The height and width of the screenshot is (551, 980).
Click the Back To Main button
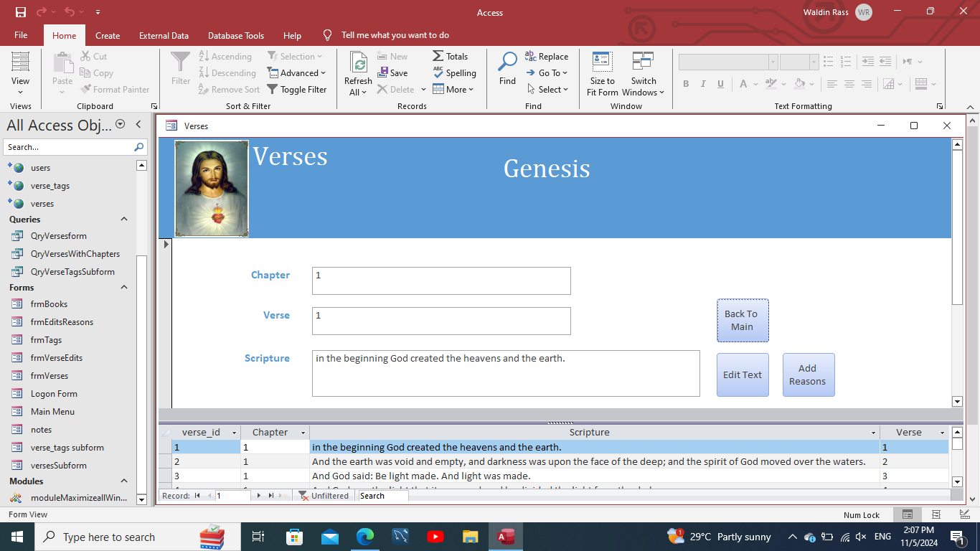(x=742, y=320)
